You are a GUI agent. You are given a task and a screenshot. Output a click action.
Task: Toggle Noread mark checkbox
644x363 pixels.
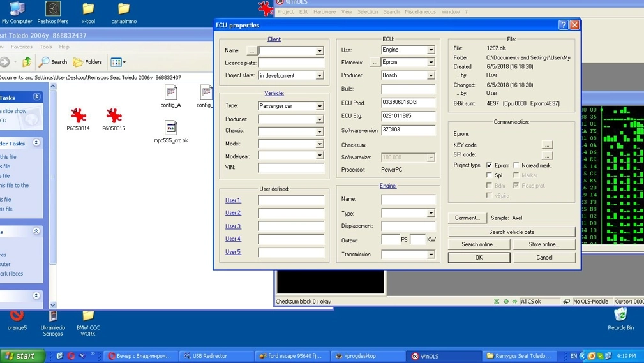pyautogui.click(x=516, y=165)
